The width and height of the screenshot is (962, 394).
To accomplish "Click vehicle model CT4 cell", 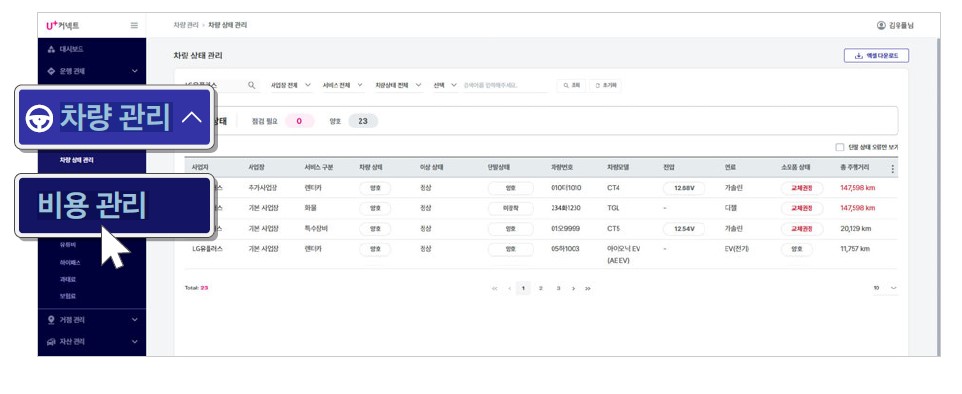I will pyautogui.click(x=614, y=188).
